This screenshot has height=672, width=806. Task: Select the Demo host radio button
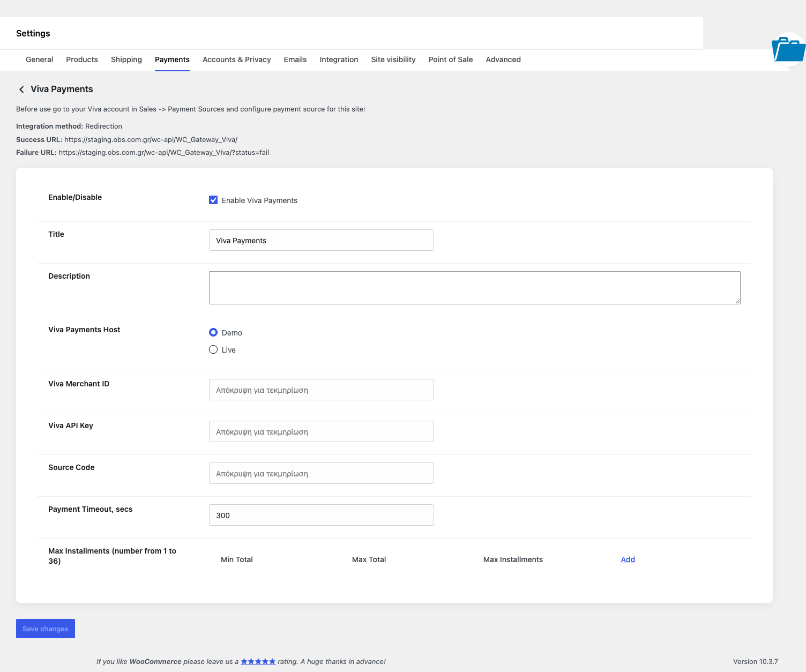coord(213,332)
